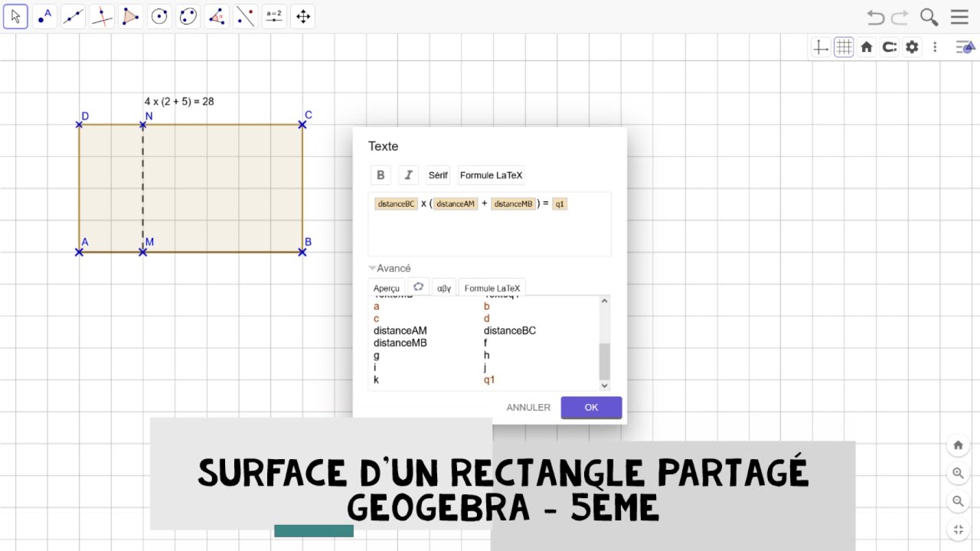Select the Reflect about line tool
The image size is (980, 551).
pos(246,16)
